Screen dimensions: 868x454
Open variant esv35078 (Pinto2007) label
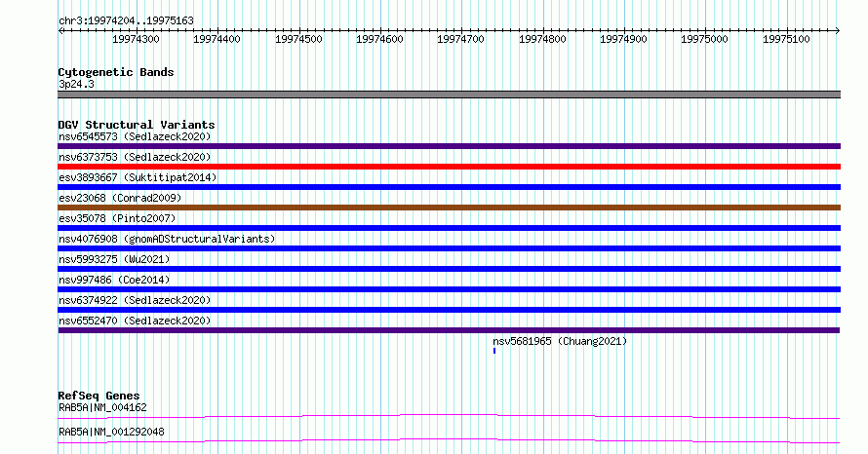coord(117,218)
